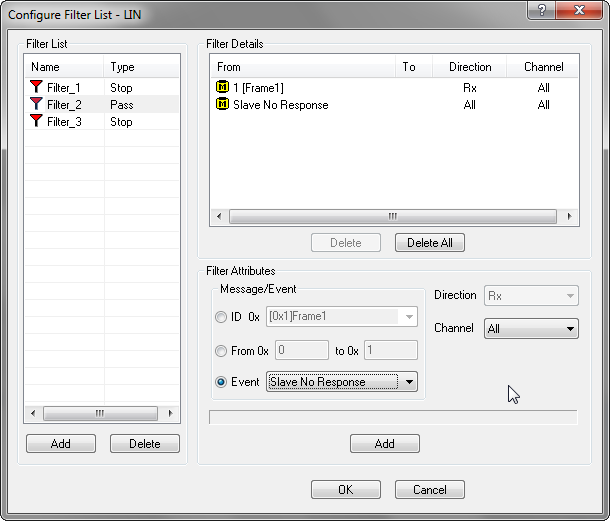Click the Direction column header
The width and height of the screenshot is (610, 521).
[470, 67]
